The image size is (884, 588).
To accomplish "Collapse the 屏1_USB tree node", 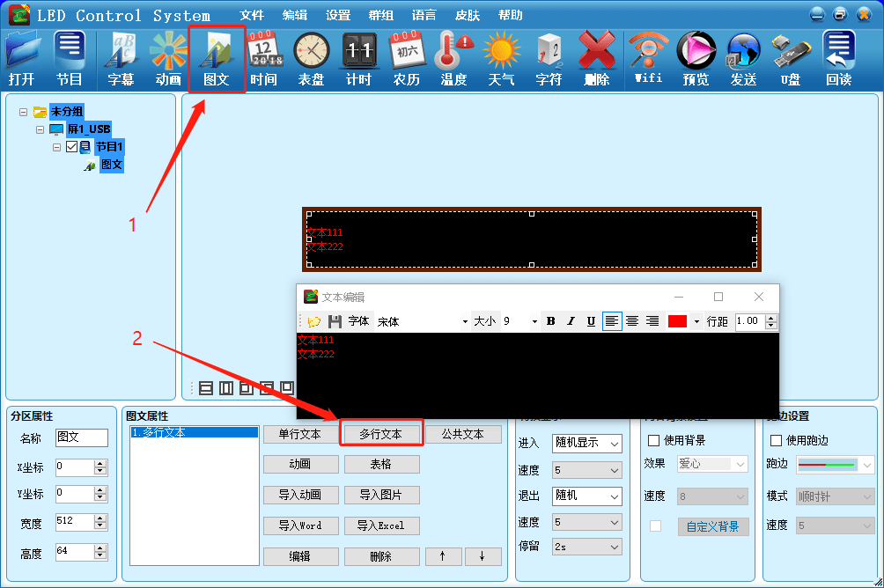I will coord(41,129).
